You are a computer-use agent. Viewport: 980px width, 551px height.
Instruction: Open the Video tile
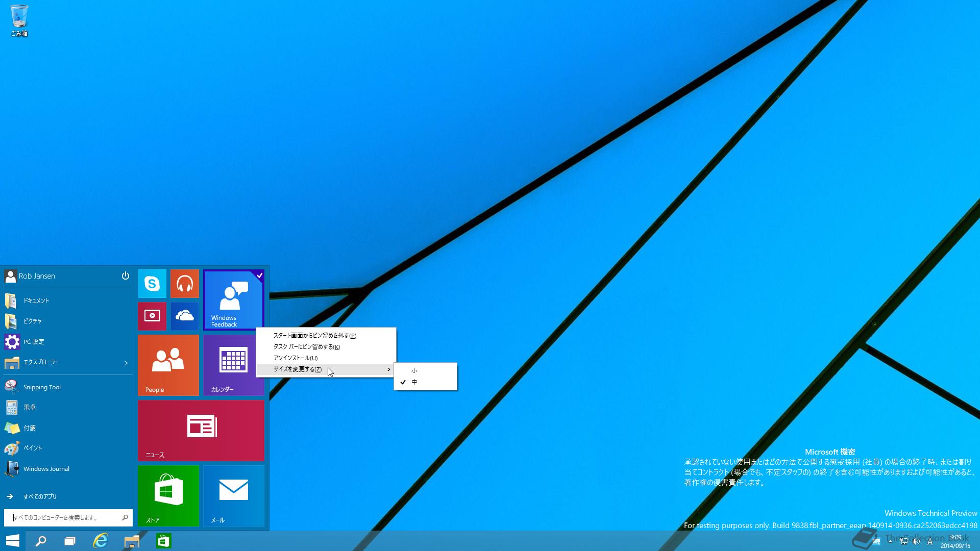click(152, 316)
